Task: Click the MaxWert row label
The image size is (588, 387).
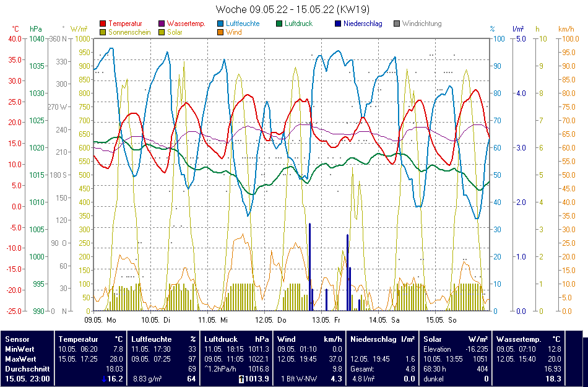Action: coord(20,359)
